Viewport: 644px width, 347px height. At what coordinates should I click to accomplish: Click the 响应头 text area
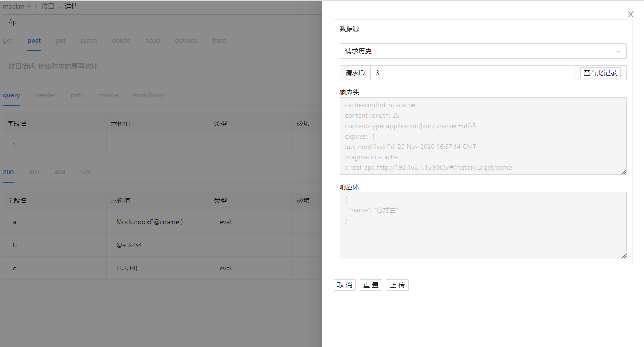tap(482, 136)
